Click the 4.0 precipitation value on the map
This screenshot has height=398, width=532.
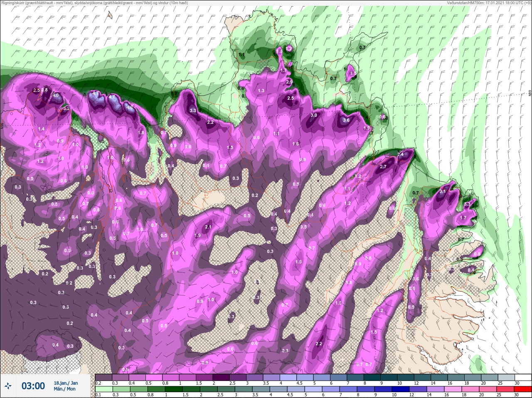55,96
